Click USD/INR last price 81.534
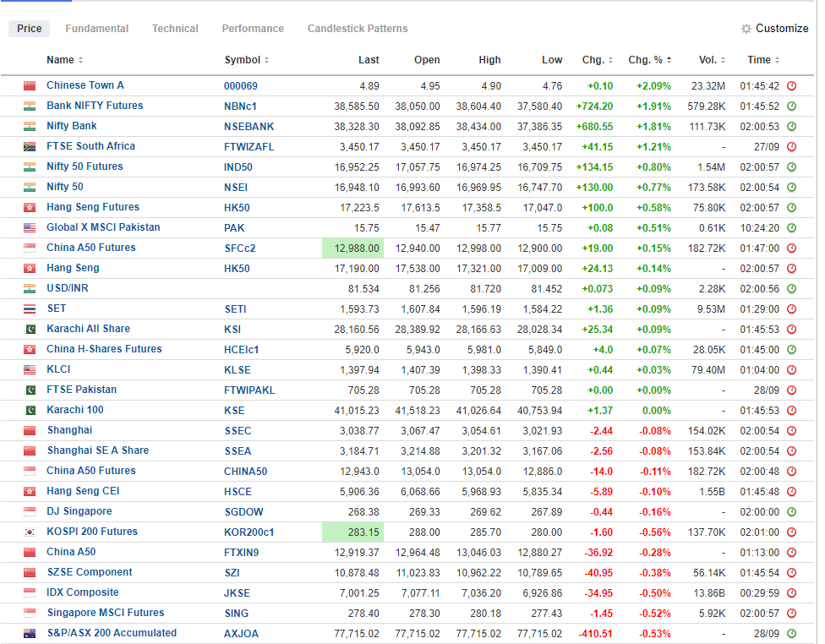The width and height of the screenshot is (825, 644). [363, 289]
